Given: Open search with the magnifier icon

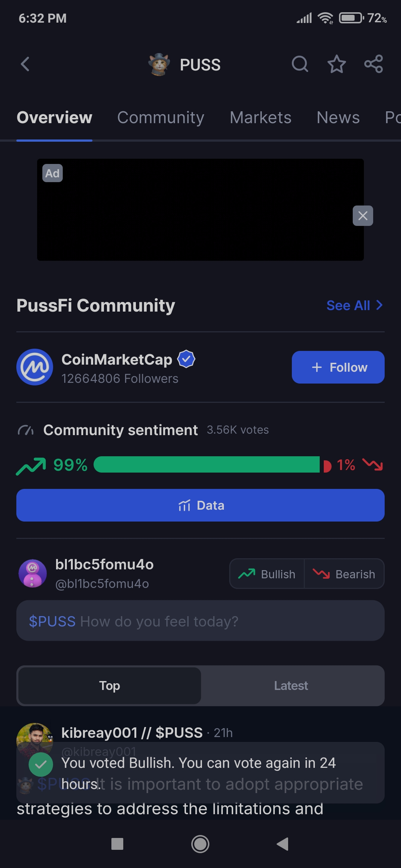Looking at the screenshot, I should [x=300, y=64].
